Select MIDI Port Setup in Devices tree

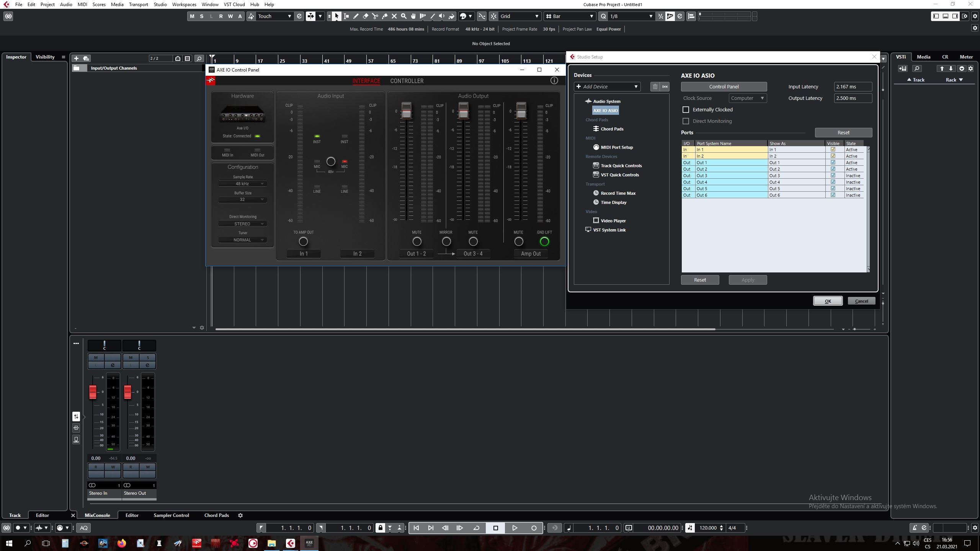[616, 147]
